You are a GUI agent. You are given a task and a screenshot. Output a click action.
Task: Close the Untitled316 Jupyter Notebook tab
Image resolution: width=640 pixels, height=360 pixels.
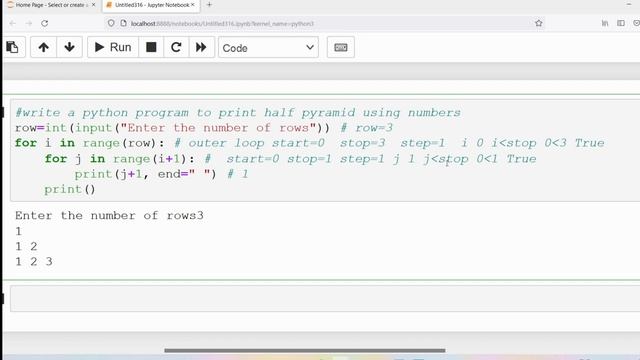click(193, 5)
